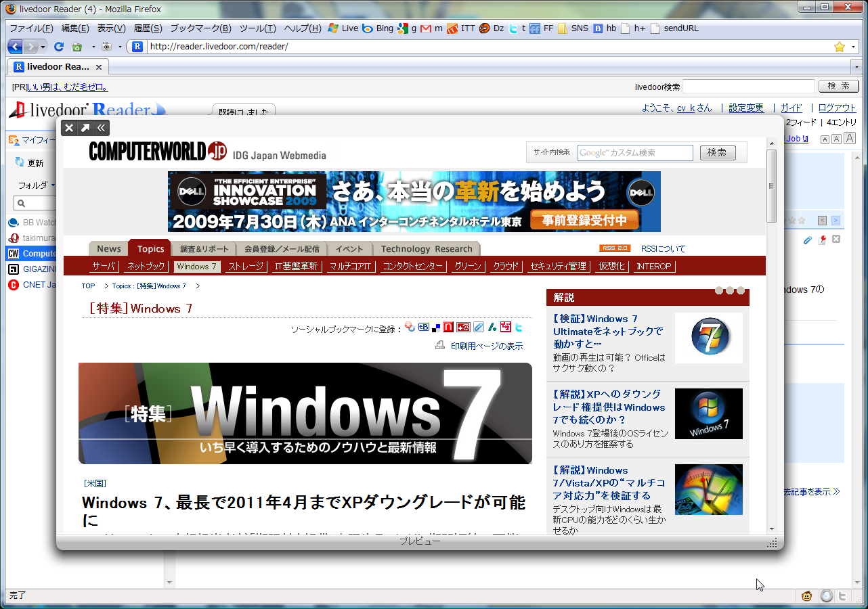Click the Dell Innovation Showcase 2009 banner

414,202
